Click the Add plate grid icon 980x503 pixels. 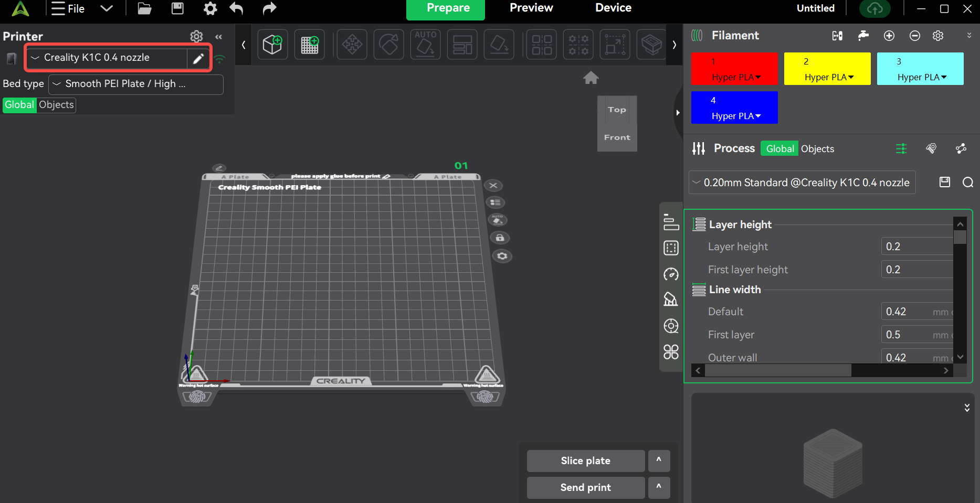tap(310, 45)
